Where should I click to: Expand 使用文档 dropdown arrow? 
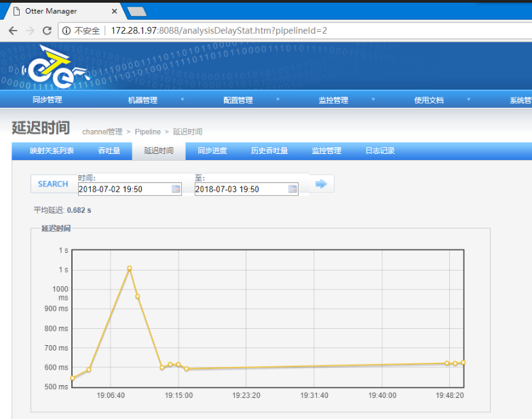[468, 99]
